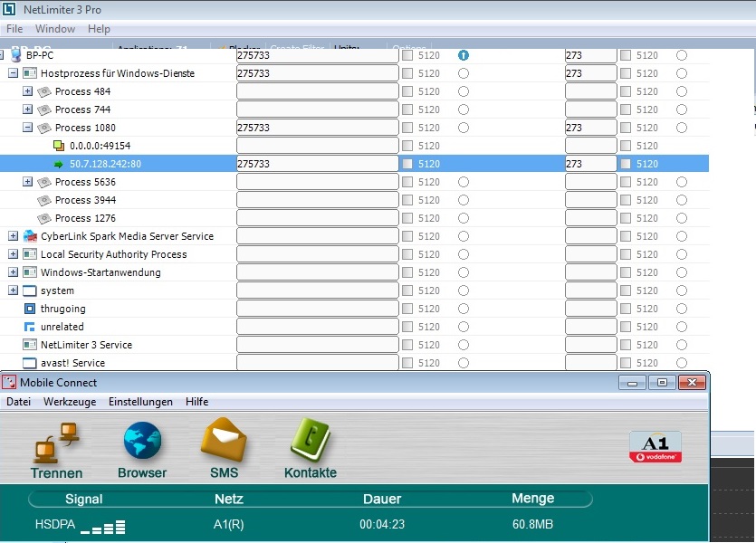Click empty download field for Process 5636
This screenshot has width=756, height=543.
tap(317, 182)
